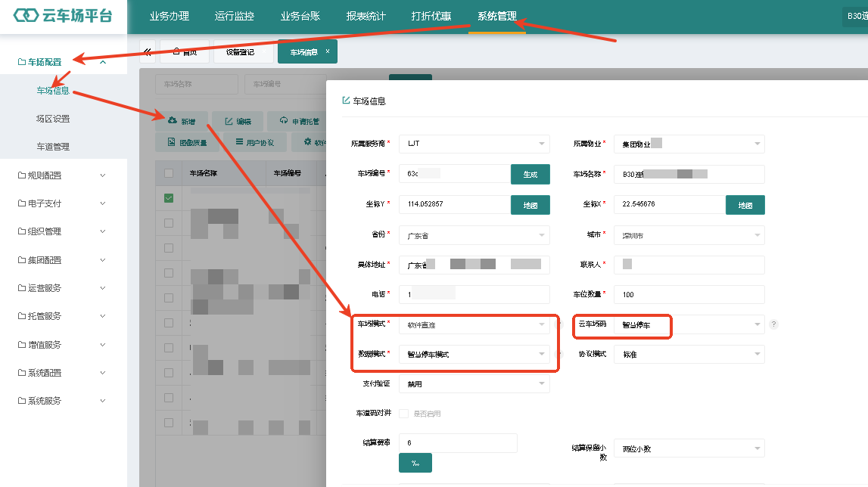Open the 结算保留小数 dropdown
This screenshot has height=487, width=868.
pos(689,448)
